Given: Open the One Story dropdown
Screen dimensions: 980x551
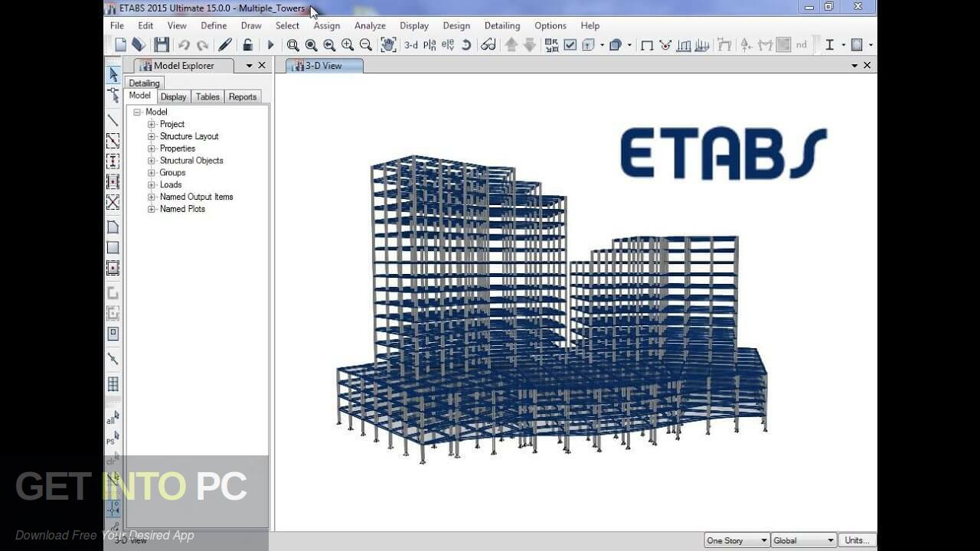Looking at the screenshot, I should (x=736, y=540).
